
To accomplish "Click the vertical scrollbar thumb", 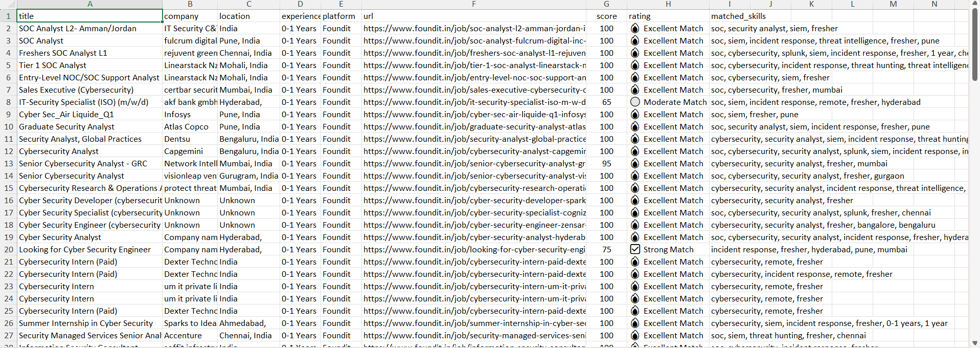I will click(x=975, y=45).
